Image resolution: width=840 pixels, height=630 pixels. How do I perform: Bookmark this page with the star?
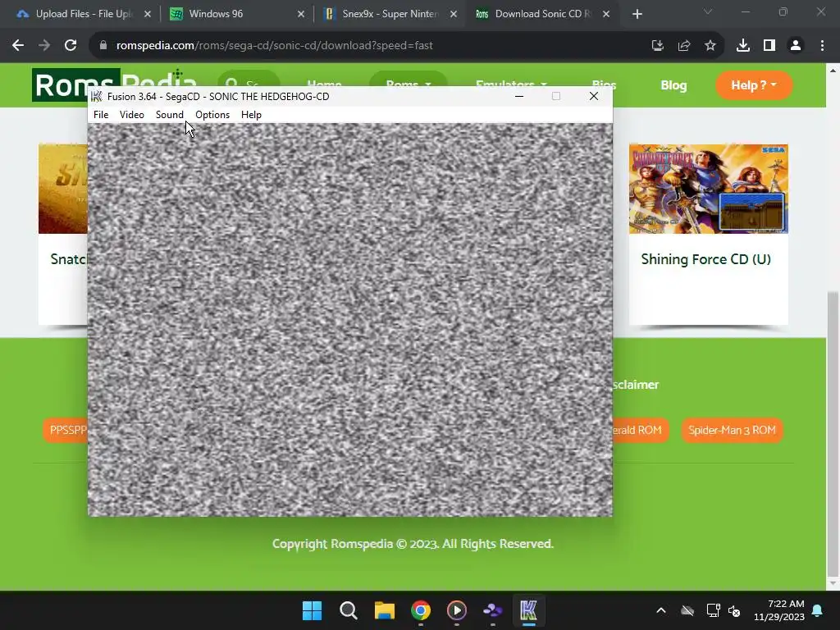[x=710, y=46]
